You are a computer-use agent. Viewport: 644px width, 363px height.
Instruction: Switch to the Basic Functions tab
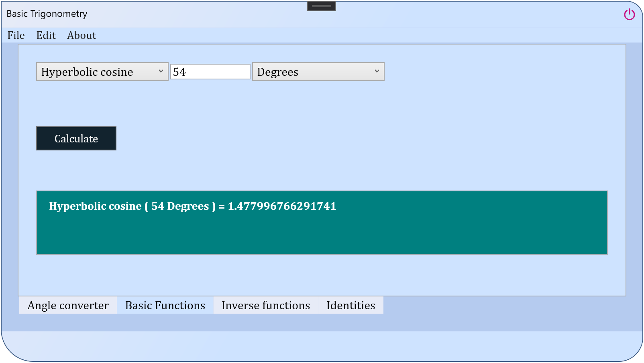pos(165,305)
